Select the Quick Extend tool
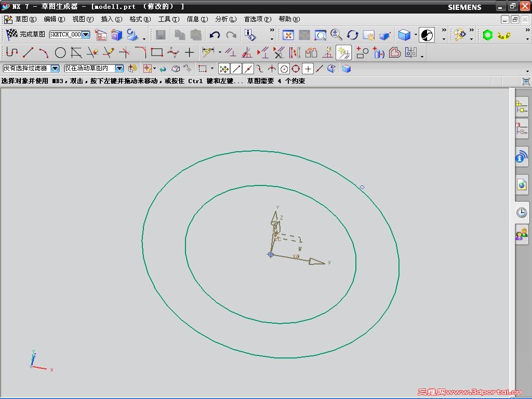Screen dimensions: 532x399 point(109,52)
